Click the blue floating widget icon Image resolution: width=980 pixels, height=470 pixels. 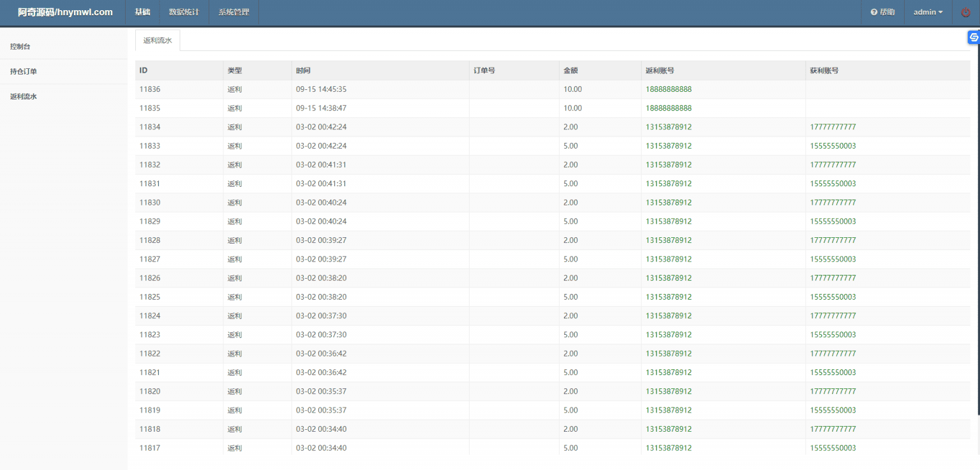974,38
